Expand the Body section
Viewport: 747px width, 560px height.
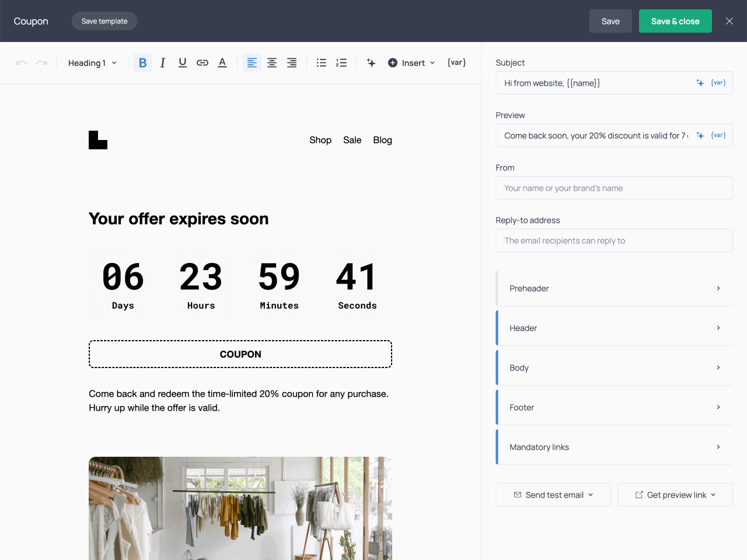click(614, 367)
